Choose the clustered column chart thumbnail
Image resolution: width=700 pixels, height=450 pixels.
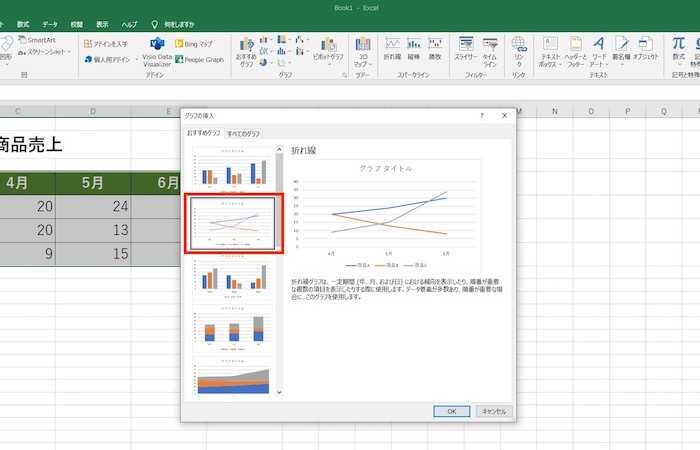point(232,170)
